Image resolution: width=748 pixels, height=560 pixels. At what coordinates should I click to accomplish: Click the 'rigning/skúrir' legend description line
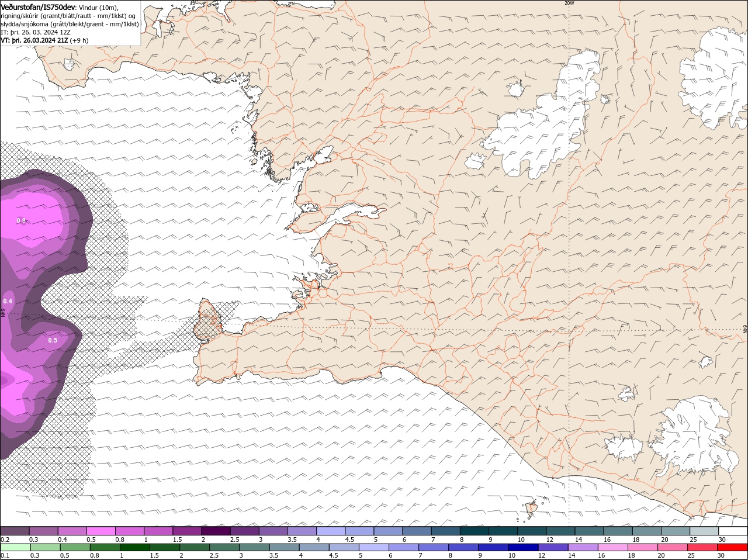click(x=69, y=16)
